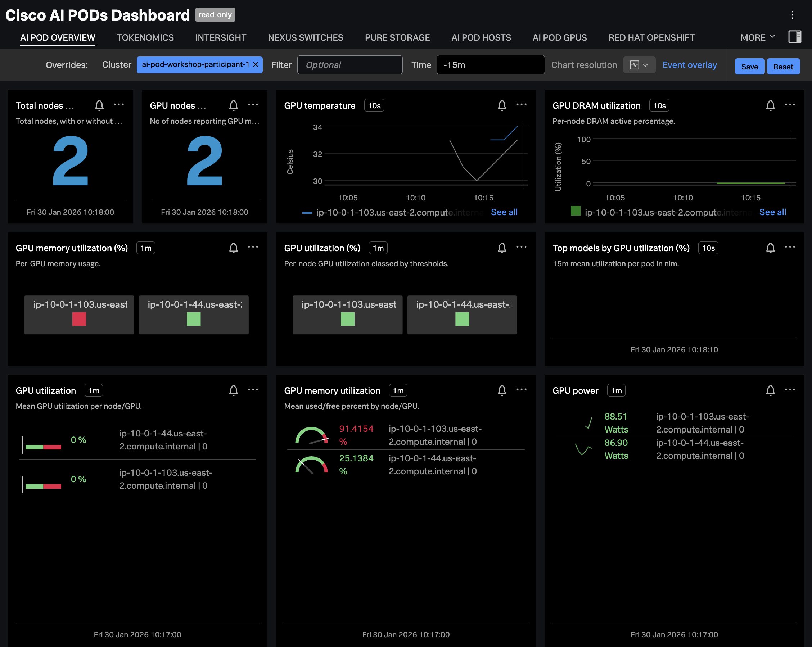Viewport: 812px width, 647px height.
Task: Enable Event overlay
Action: tap(690, 65)
